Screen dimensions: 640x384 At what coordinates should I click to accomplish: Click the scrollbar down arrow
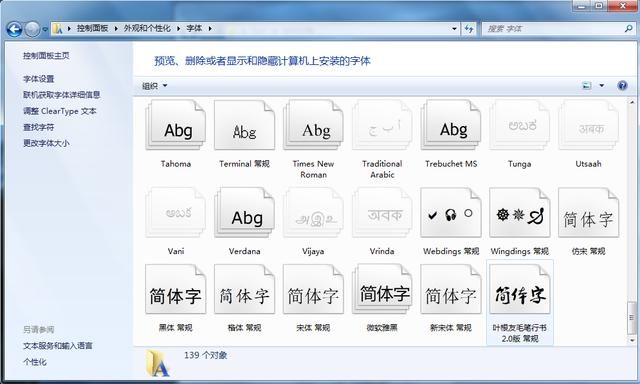[632, 340]
